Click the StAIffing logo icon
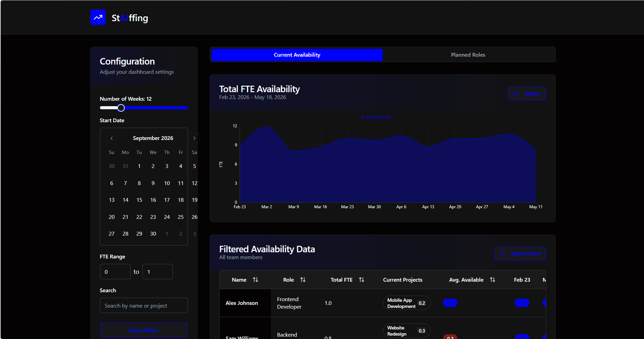The image size is (644, 339). (x=98, y=17)
